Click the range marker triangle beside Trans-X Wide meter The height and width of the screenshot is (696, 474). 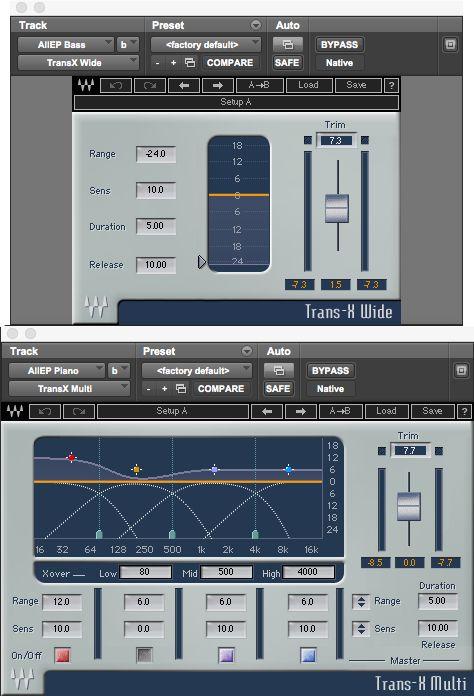(201, 262)
